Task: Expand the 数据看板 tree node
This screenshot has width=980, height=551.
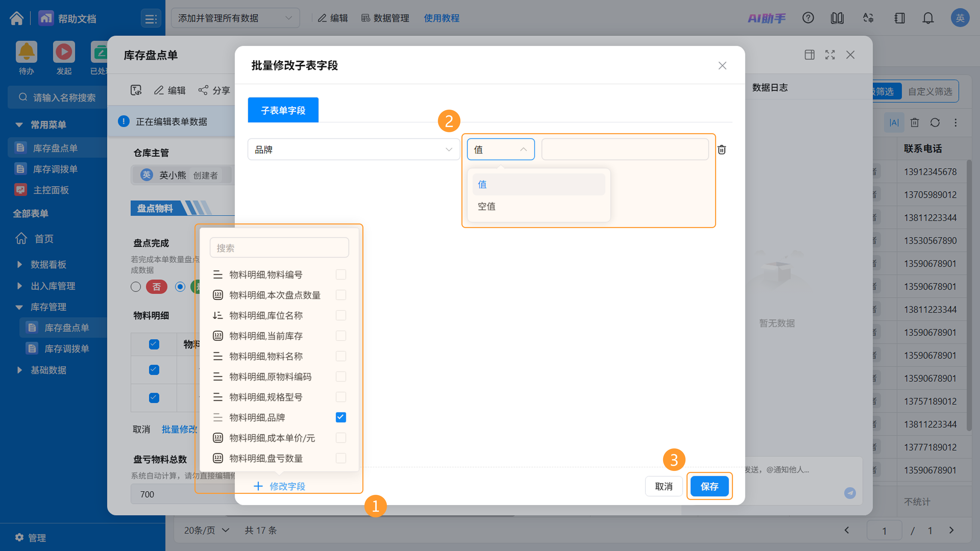Action: tap(19, 264)
